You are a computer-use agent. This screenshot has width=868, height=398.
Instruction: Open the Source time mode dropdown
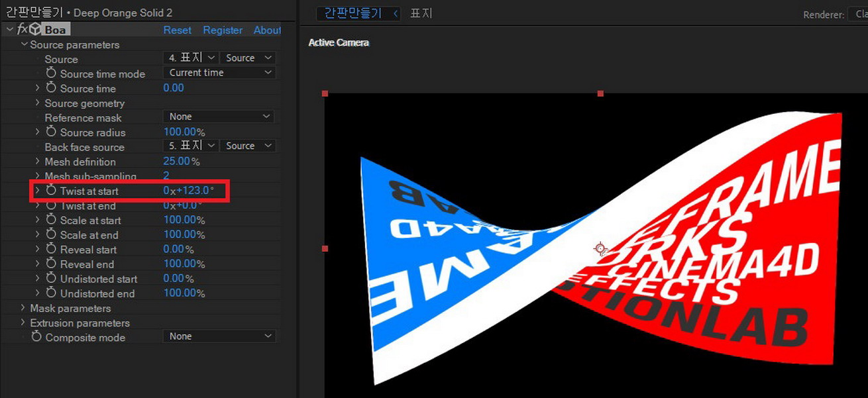[219, 73]
